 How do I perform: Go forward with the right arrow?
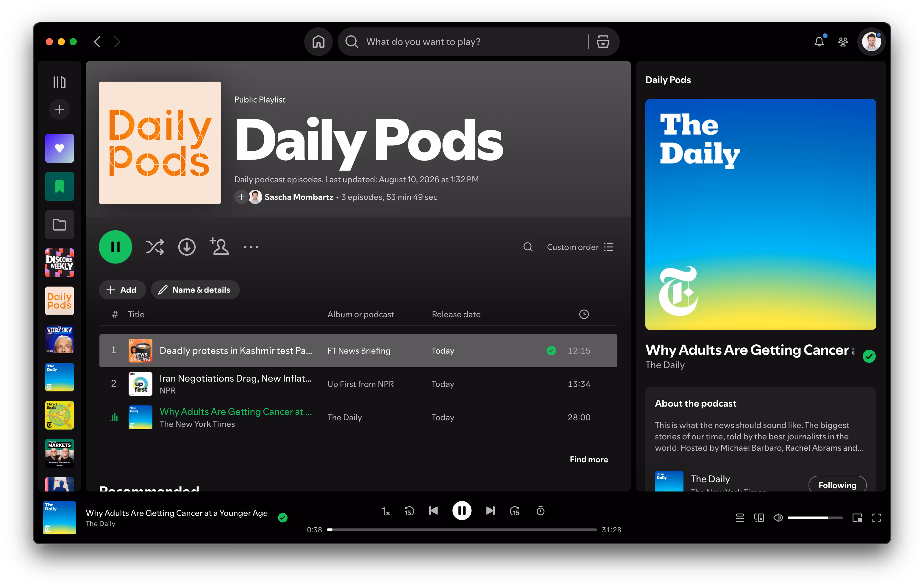(x=117, y=41)
